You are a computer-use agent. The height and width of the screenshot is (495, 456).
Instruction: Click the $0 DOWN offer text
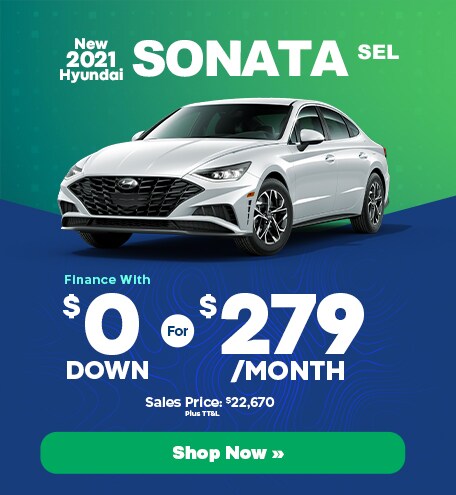pos(106,337)
